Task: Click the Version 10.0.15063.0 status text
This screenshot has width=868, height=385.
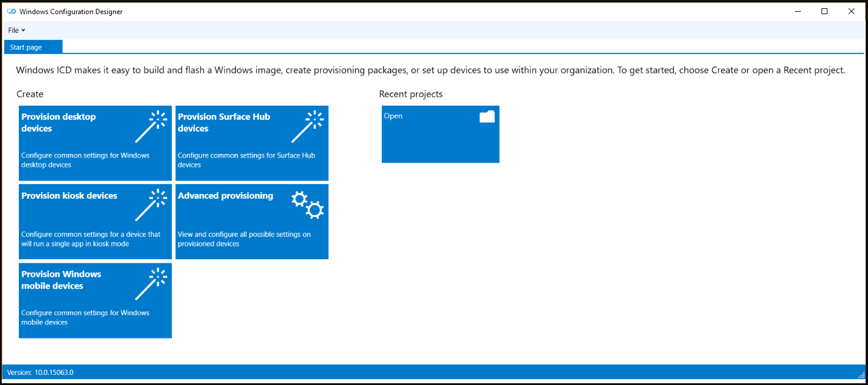Action: click(40, 372)
